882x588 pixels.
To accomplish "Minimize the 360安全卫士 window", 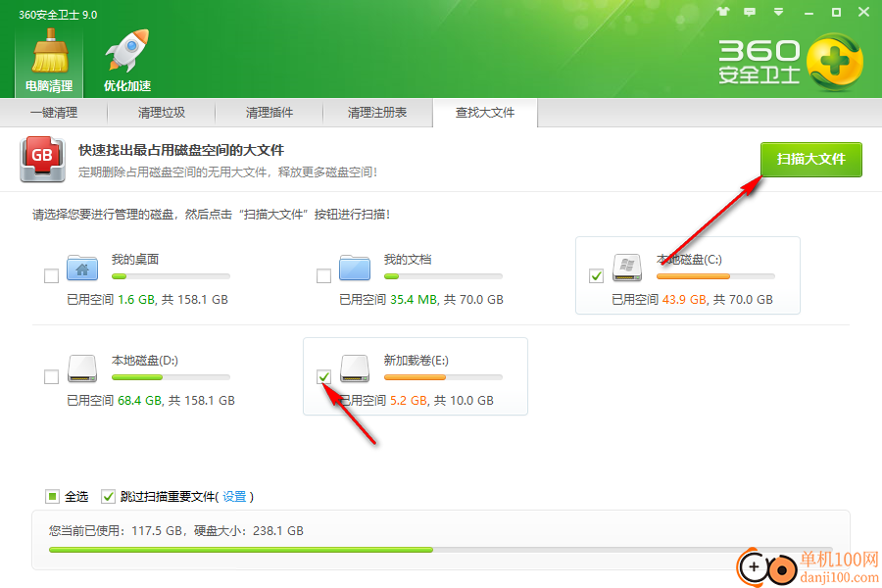I will [x=808, y=13].
